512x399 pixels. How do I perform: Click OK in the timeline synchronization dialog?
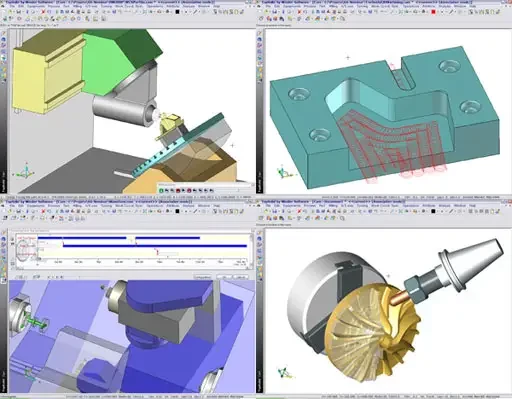224,277
